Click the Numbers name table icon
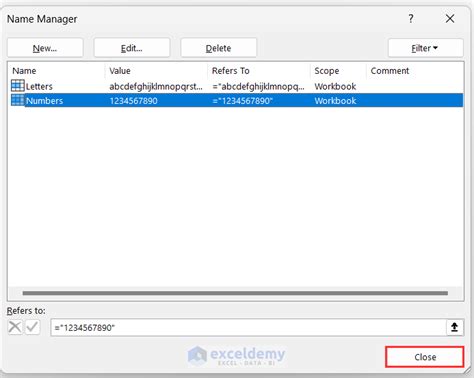The height and width of the screenshot is (378, 474). [x=18, y=100]
